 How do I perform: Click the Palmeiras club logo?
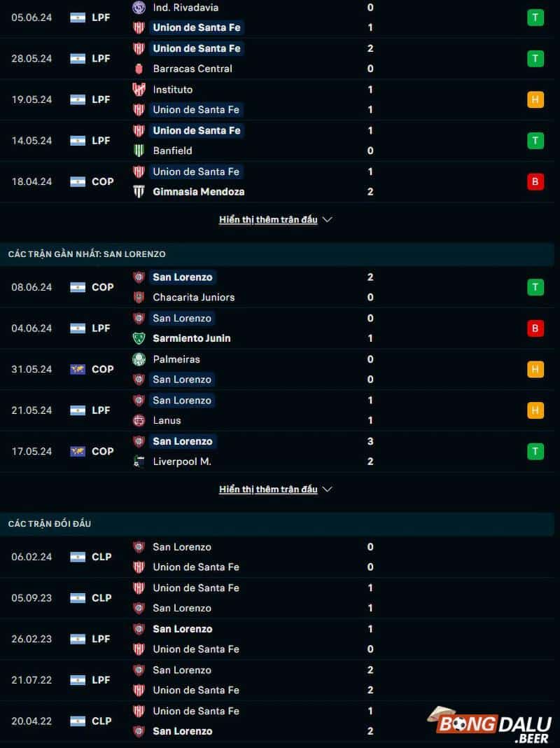click(139, 359)
